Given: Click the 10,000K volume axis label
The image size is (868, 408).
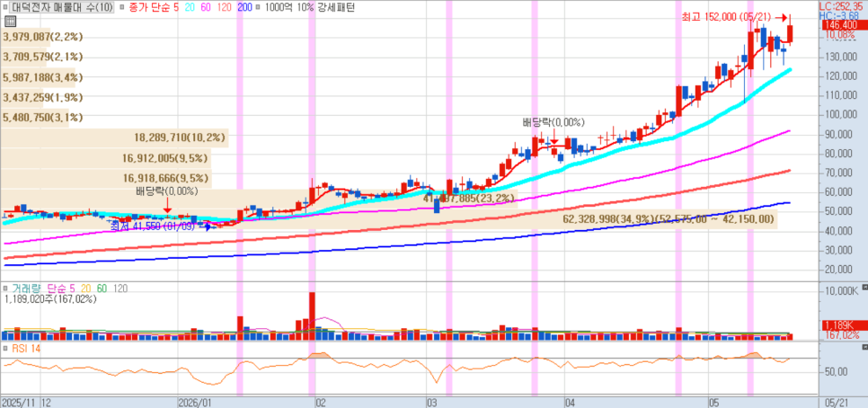Looking at the screenshot, I should coord(840,291).
